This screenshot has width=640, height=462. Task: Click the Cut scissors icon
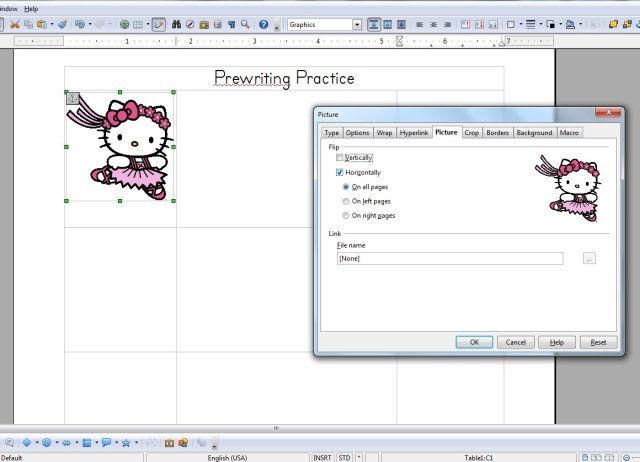point(15,24)
